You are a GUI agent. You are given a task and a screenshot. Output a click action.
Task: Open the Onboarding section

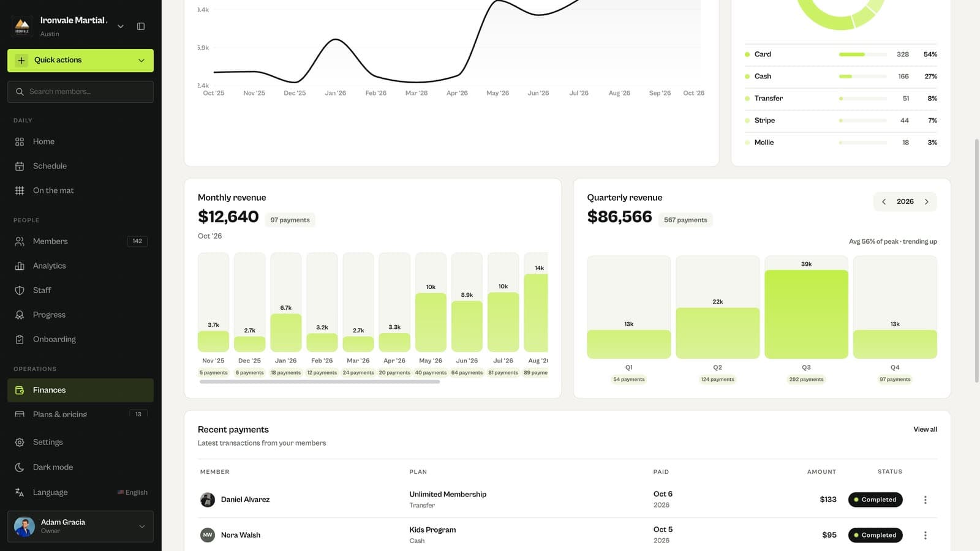[80, 339]
